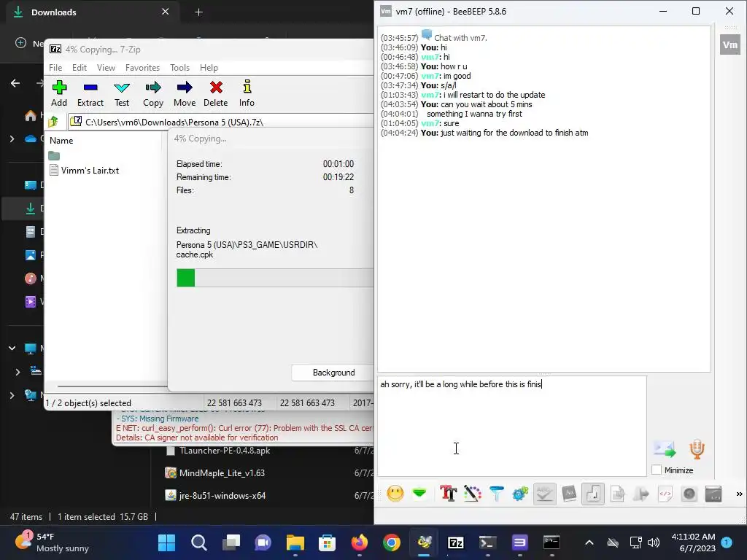Click the dictionary book icon in BeeBEEP
The width and height of the screenshot is (747, 560).
click(x=569, y=494)
